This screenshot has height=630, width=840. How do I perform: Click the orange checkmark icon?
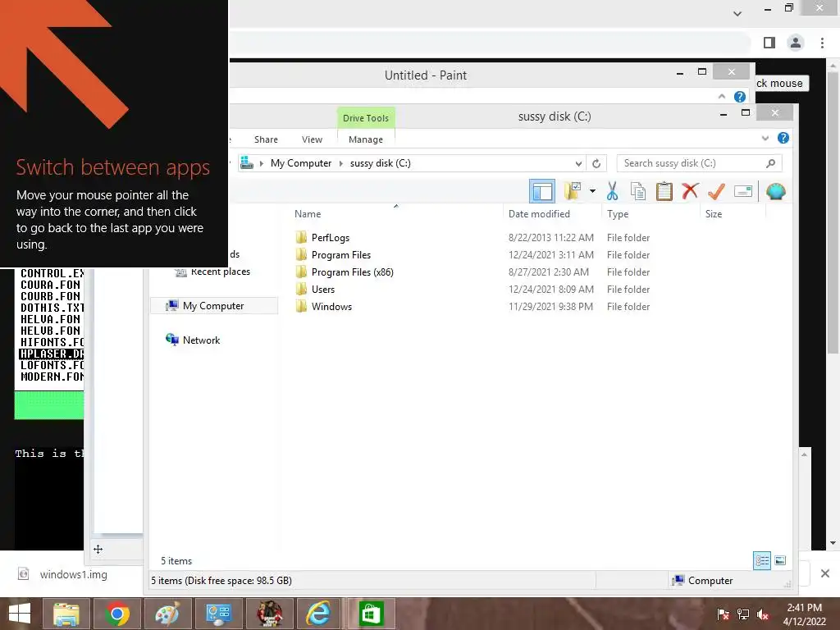[716, 190]
